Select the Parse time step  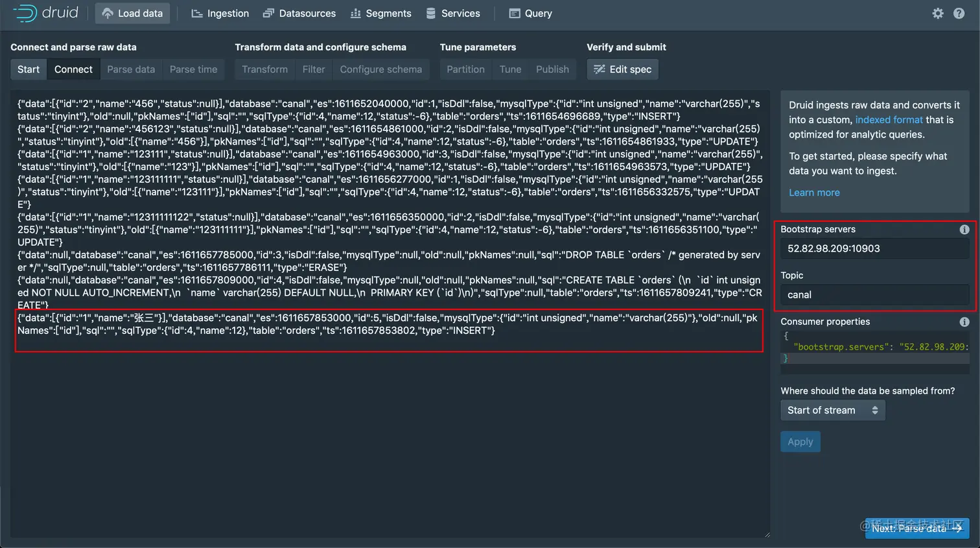coord(193,69)
